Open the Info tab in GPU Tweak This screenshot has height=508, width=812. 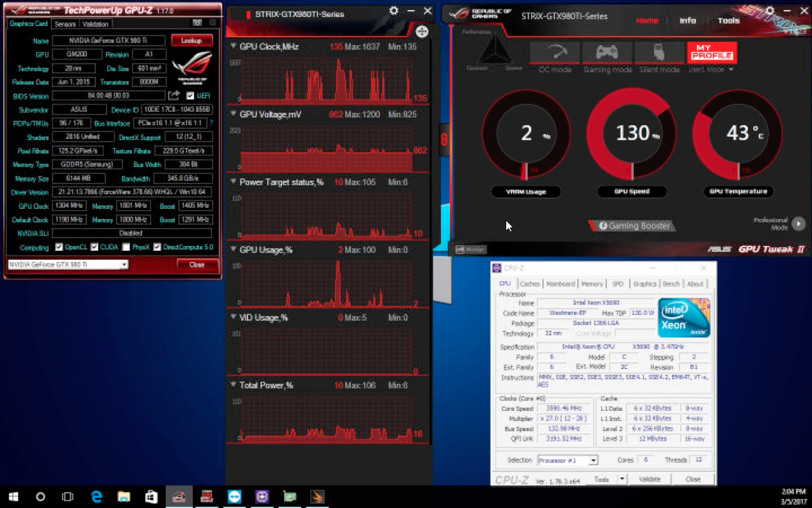(688, 20)
